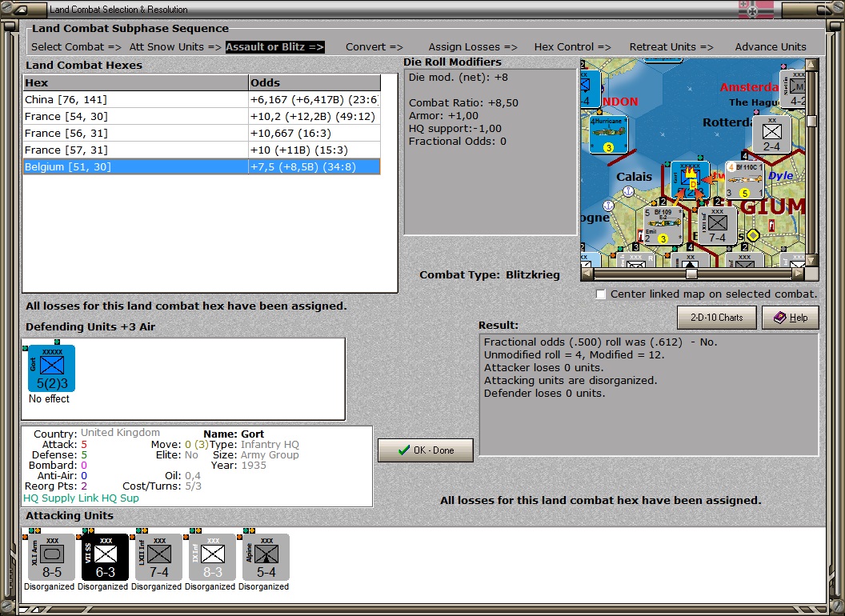The image size is (845, 616).
Task: Click the Gort HQ counter on the map
Action: tap(691, 181)
